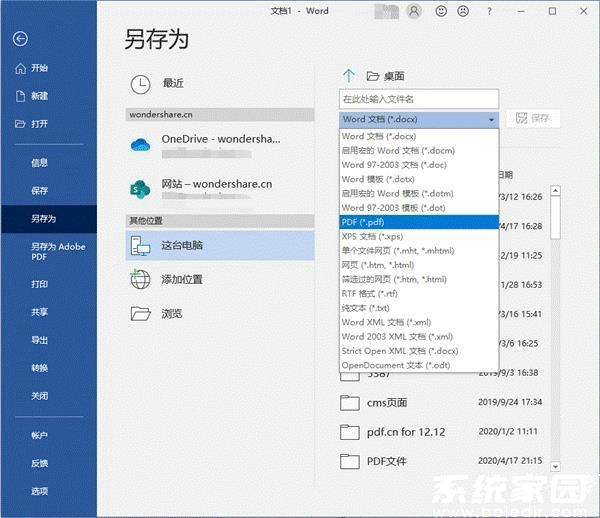The image size is (600, 518).
Task: Open the Recent clock icon location
Action: click(x=141, y=83)
